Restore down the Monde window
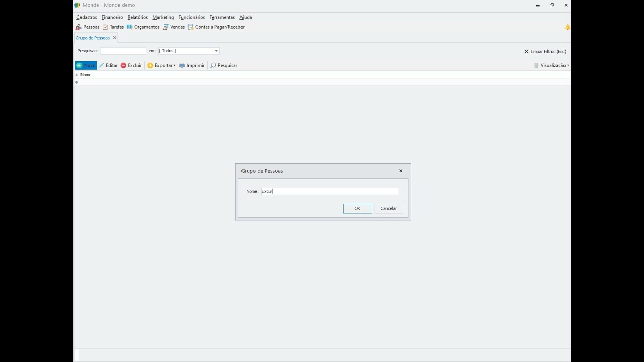The height and width of the screenshot is (362, 644). [552, 5]
